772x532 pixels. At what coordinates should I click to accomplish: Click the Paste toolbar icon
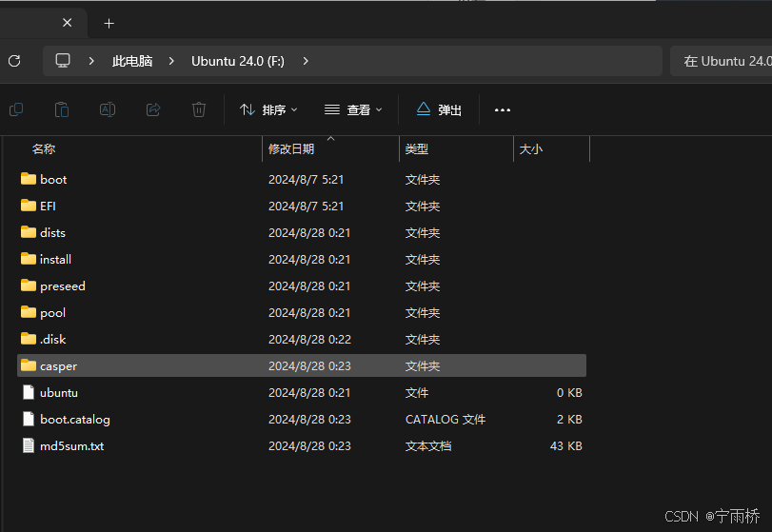coord(62,109)
